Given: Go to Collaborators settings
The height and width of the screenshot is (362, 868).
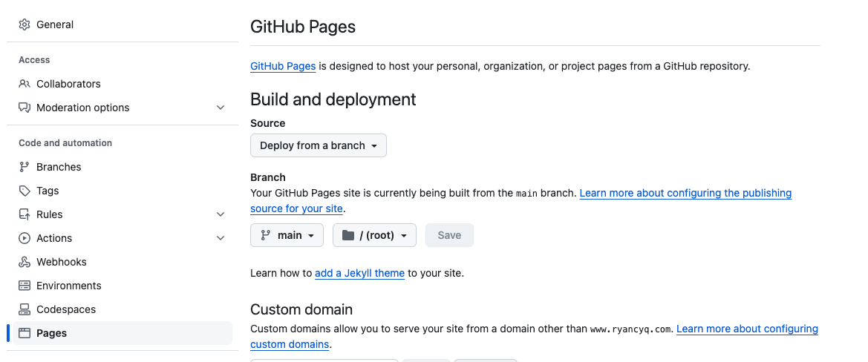Looking at the screenshot, I should coord(123,84).
